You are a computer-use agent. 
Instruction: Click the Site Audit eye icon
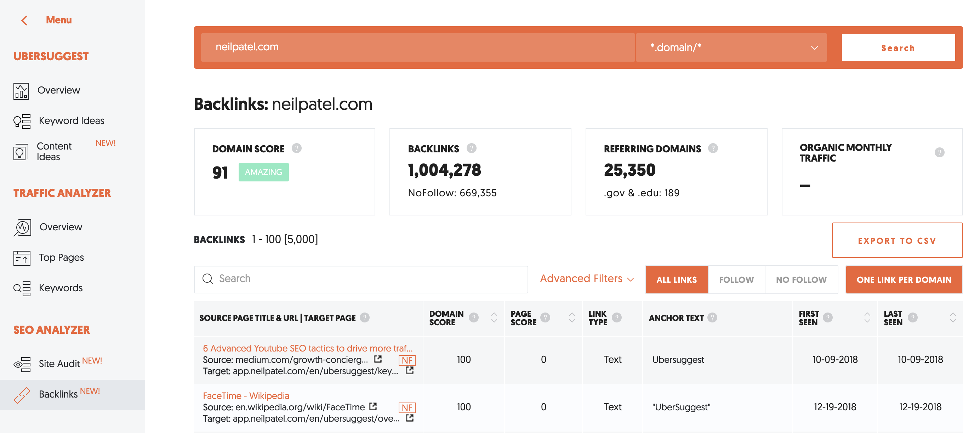coord(22,364)
